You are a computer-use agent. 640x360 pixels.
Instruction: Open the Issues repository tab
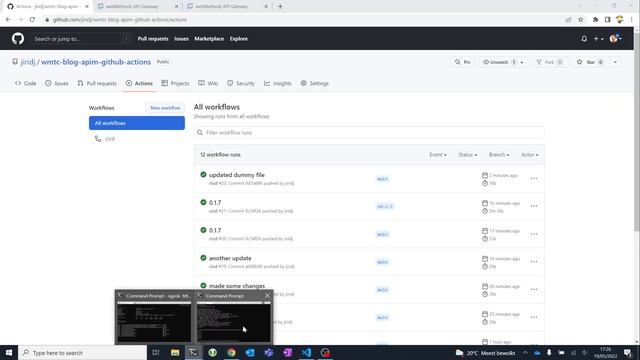pyautogui.click(x=57, y=83)
